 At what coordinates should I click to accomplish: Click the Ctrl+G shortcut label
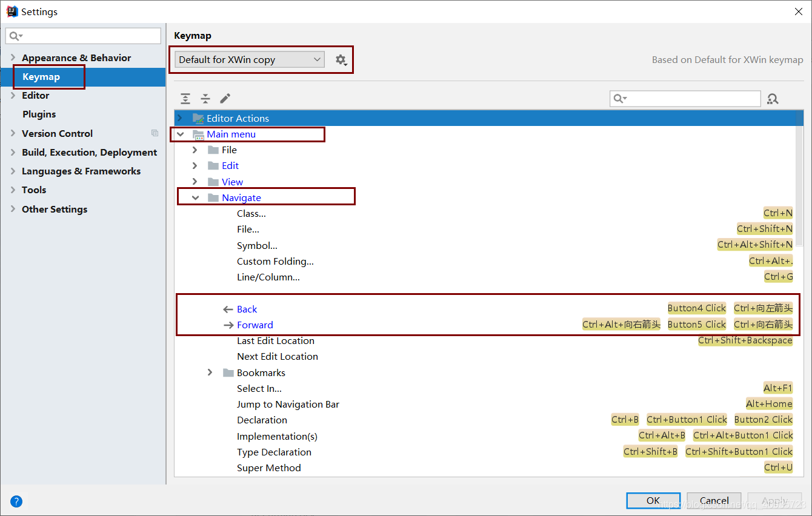click(779, 277)
